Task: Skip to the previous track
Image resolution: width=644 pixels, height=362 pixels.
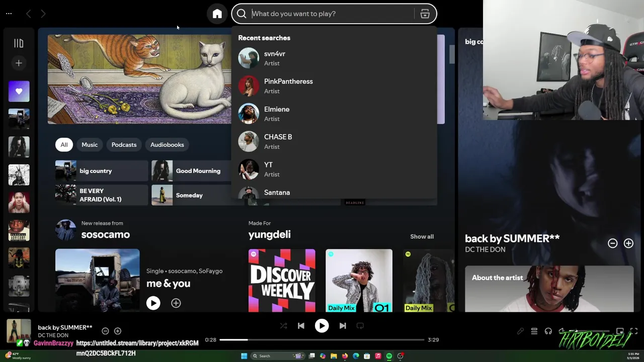Action: point(301,326)
